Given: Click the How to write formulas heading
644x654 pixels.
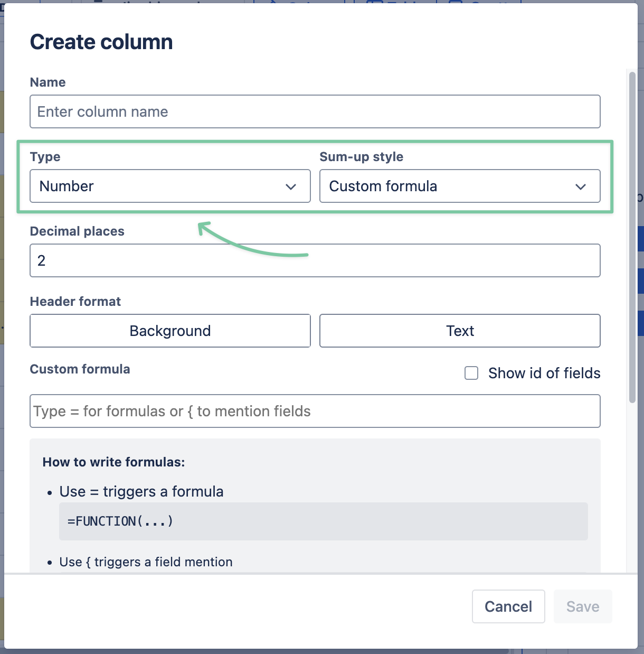Looking at the screenshot, I should tap(113, 462).
